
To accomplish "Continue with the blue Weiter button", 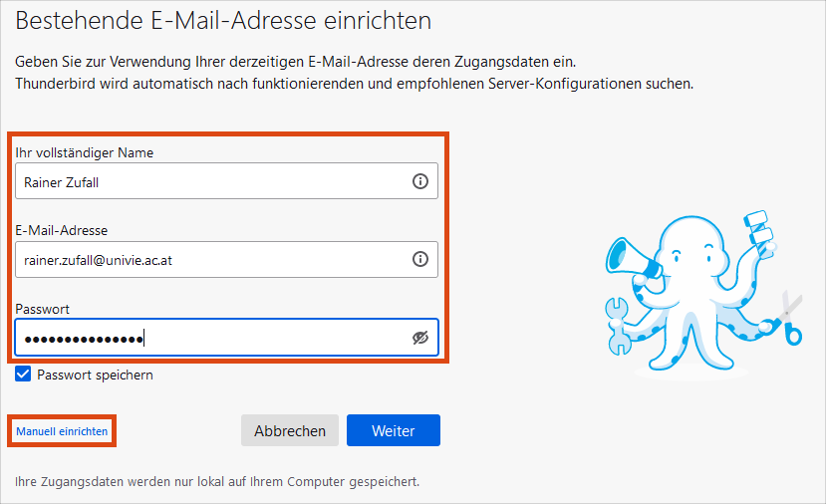I will click(393, 430).
